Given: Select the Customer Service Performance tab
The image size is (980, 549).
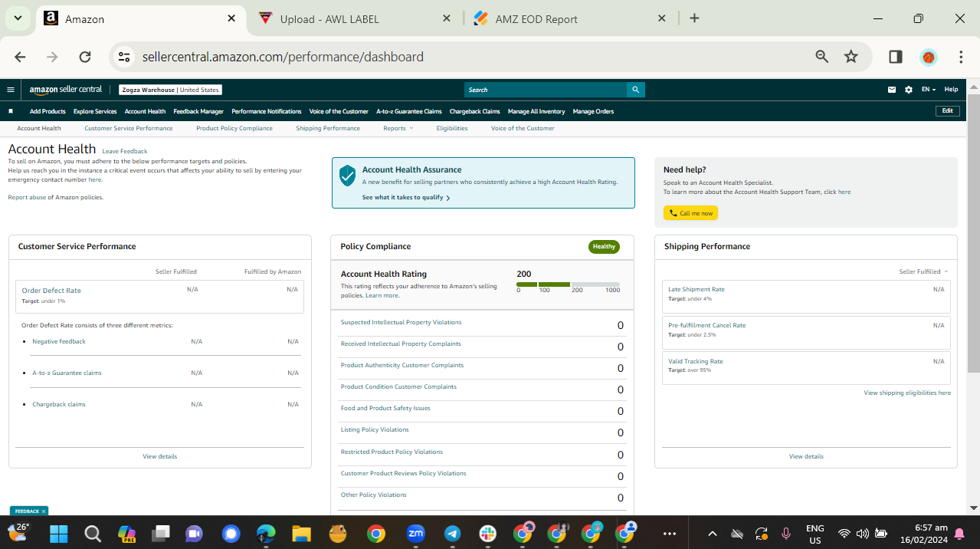Looking at the screenshot, I should [129, 128].
